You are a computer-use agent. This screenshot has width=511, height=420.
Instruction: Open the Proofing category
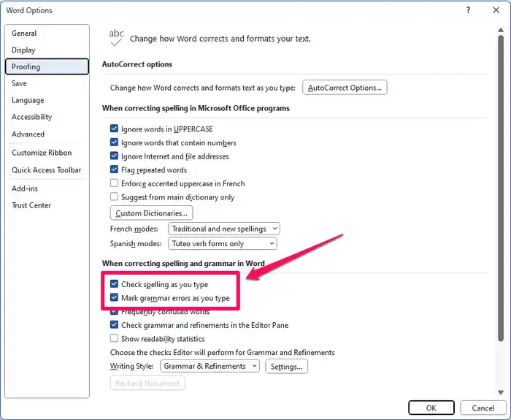coord(26,66)
